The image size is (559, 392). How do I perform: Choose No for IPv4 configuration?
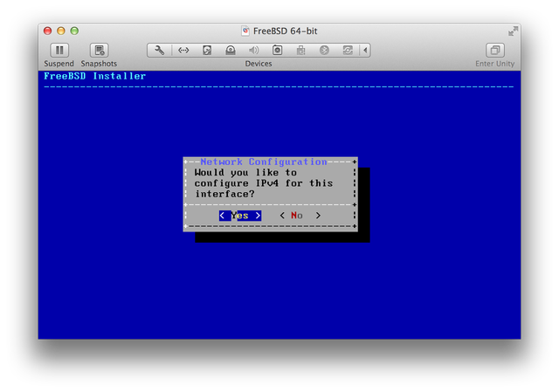point(300,216)
